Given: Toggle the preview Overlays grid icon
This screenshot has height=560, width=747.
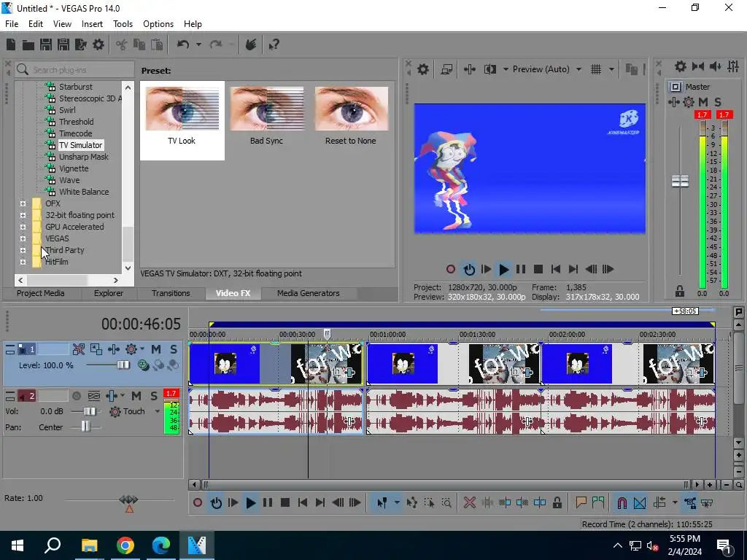Looking at the screenshot, I should click(596, 69).
